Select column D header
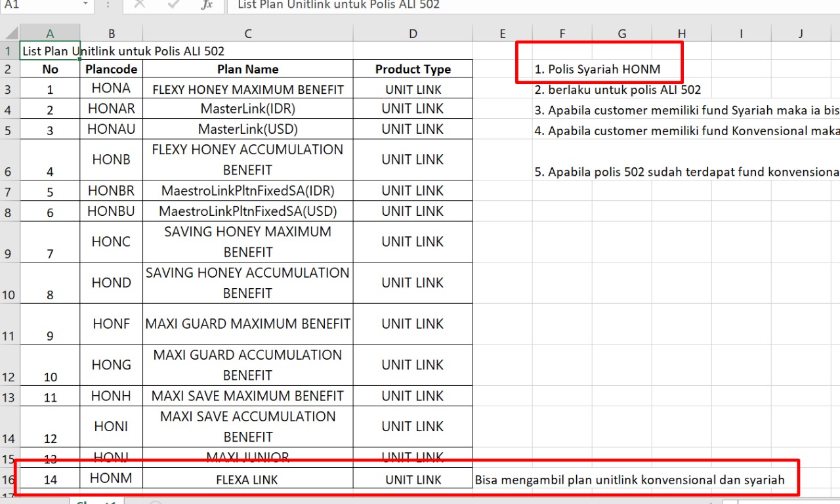Image resolution: width=840 pixels, height=504 pixels. pos(412,33)
